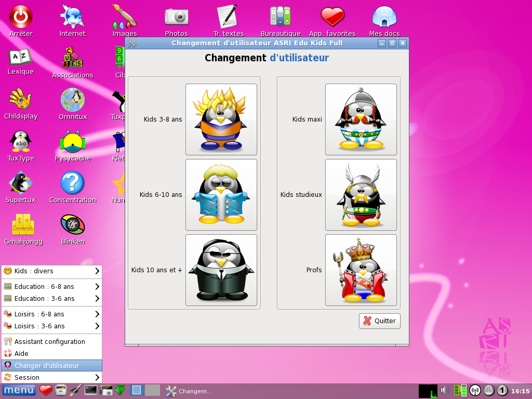Expand the Kids : divers submenu
The width and height of the screenshot is (532, 399).
click(51, 271)
